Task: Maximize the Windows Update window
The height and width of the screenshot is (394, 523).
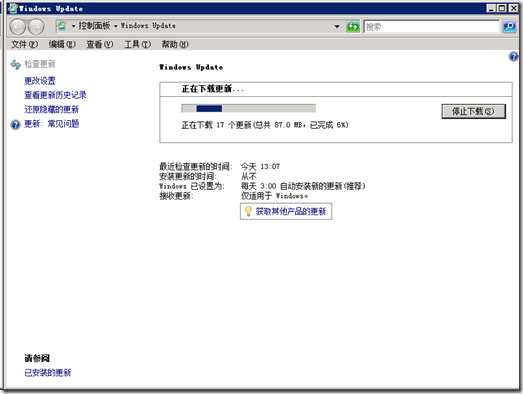Action: pyautogui.click(x=502, y=8)
